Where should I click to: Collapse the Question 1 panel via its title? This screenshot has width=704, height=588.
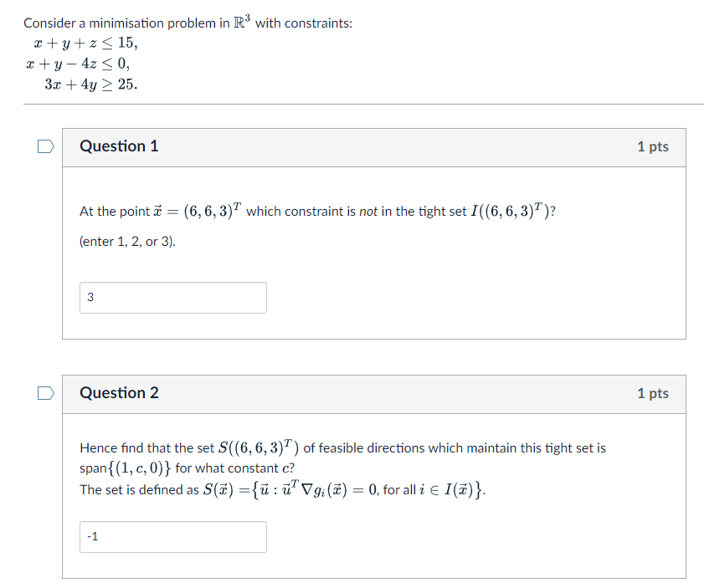pos(119,146)
